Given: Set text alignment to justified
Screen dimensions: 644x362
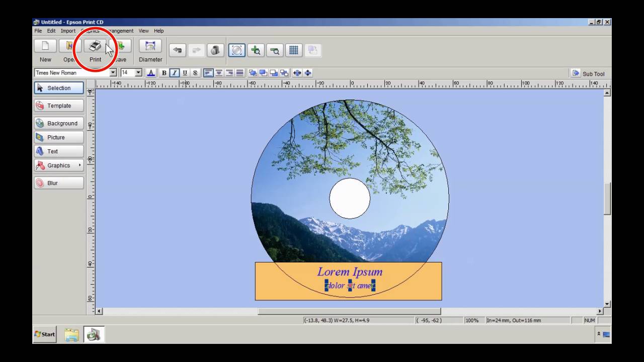Looking at the screenshot, I should point(240,73).
